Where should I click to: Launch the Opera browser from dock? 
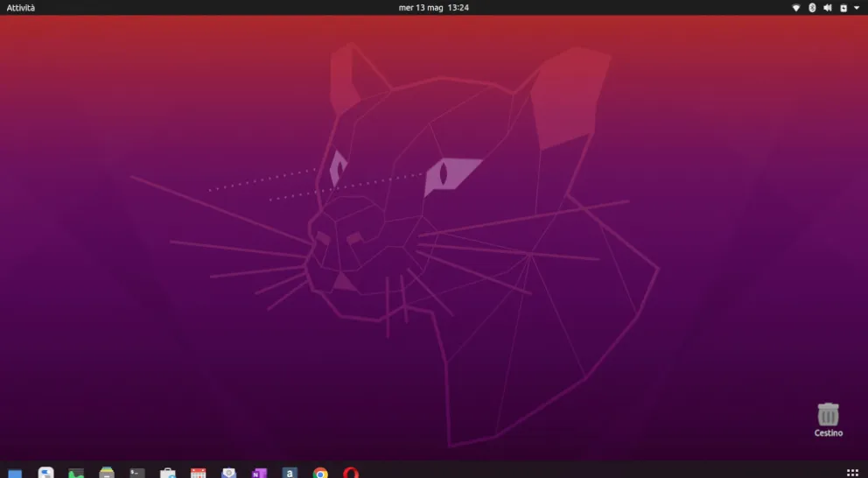coord(350,473)
